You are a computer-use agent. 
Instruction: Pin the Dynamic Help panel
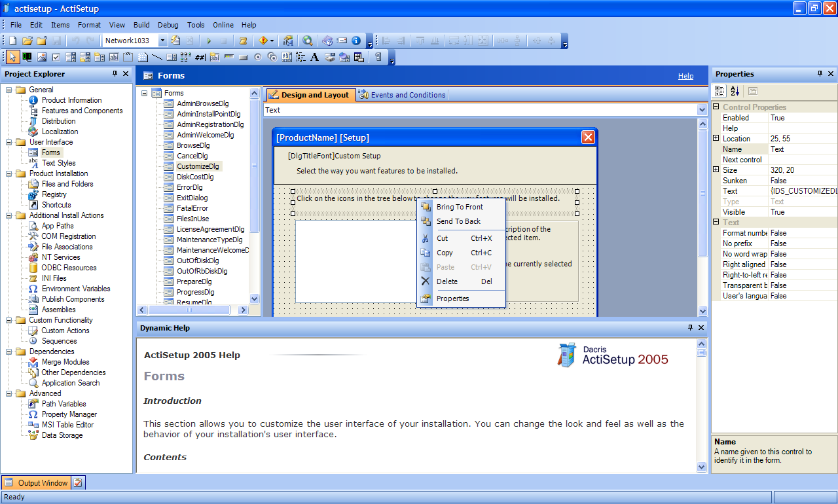[x=690, y=327]
